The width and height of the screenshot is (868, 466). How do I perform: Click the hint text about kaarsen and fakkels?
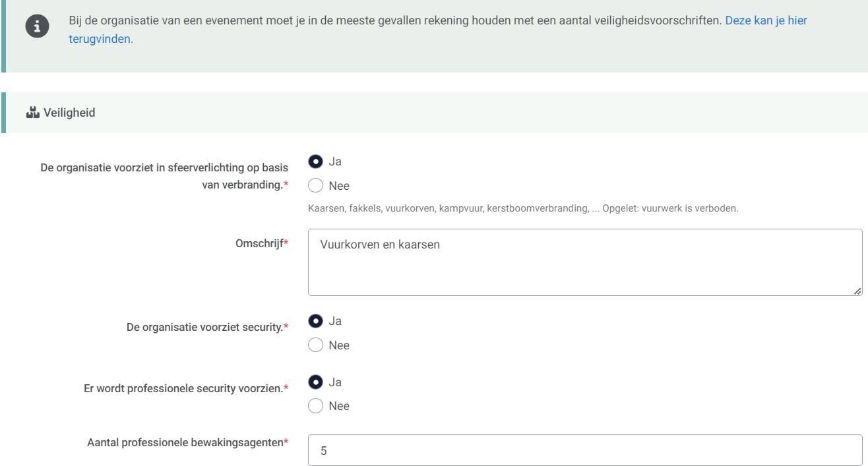click(522, 209)
